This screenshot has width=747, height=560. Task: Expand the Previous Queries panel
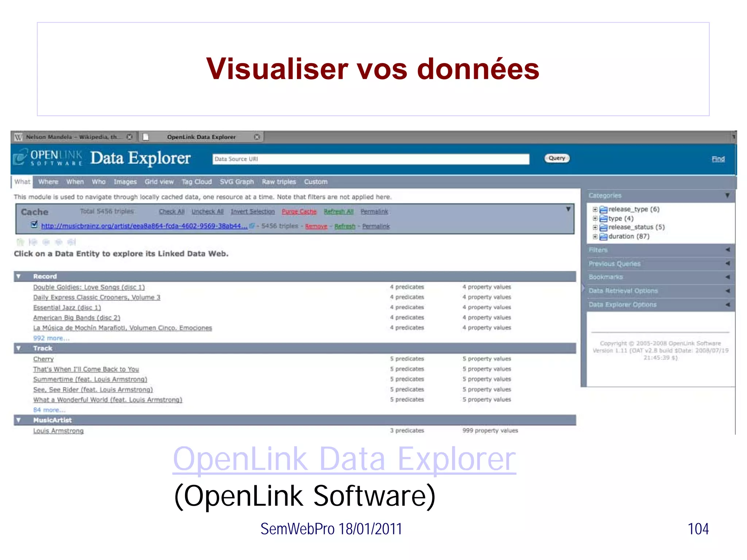[x=727, y=263]
